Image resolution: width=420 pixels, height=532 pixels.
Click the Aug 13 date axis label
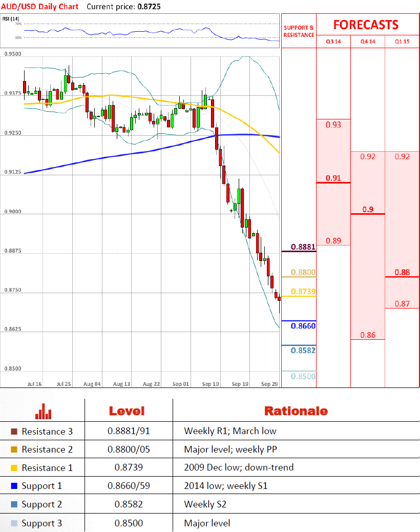pyautogui.click(x=121, y=384)
